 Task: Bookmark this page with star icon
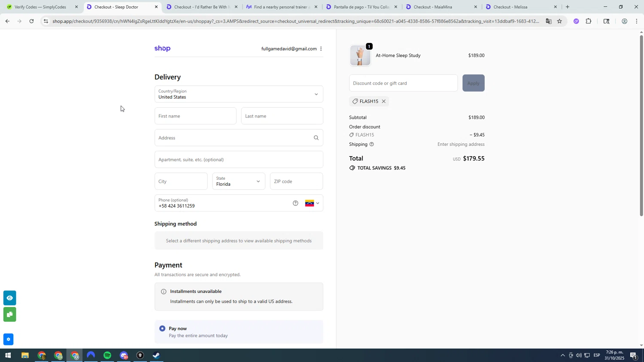[x=559, y=21]
